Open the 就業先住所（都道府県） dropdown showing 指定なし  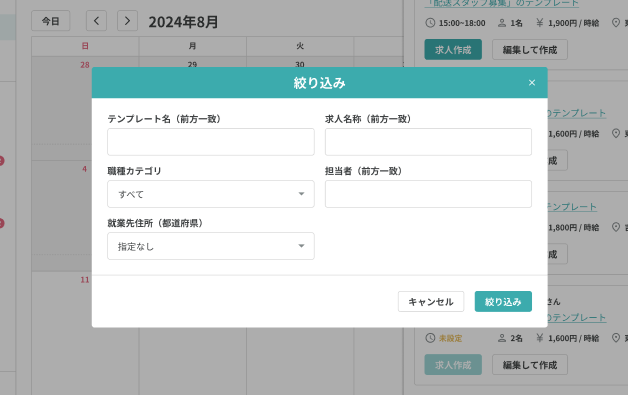tap(211, 246)
